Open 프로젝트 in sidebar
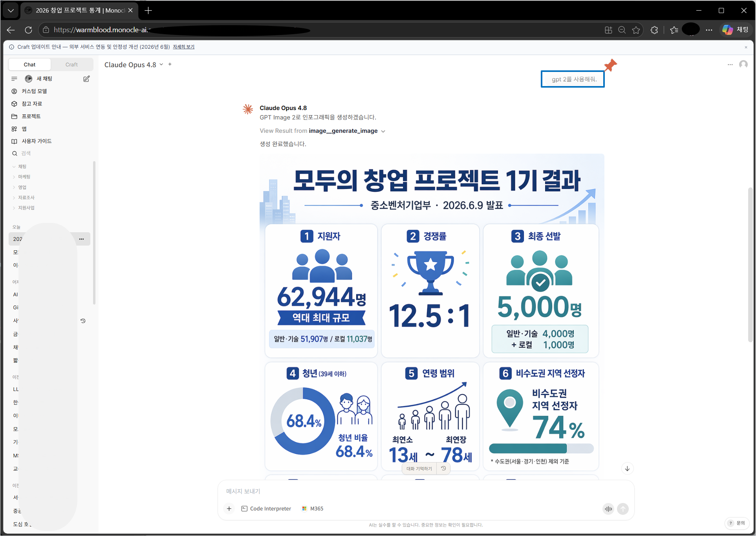The width and height of the screenshot is (756, 536). 31,116
